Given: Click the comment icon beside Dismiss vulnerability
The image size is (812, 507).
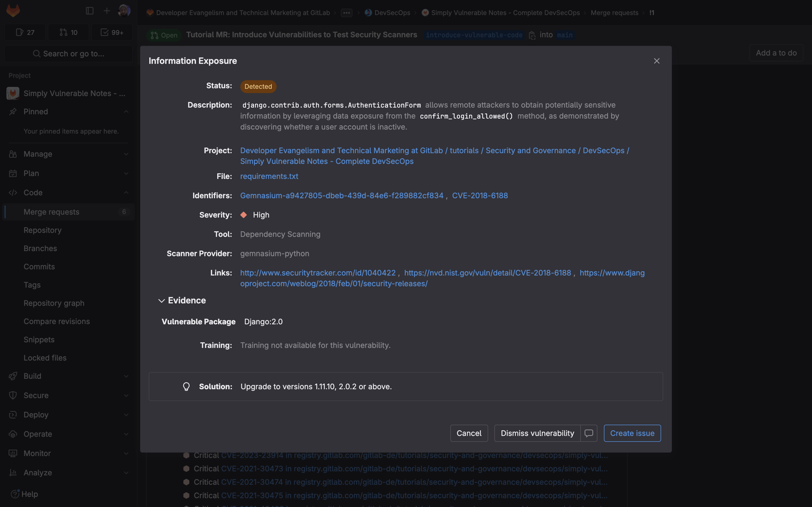Looking at the screenshot, I should pos(588,433).
